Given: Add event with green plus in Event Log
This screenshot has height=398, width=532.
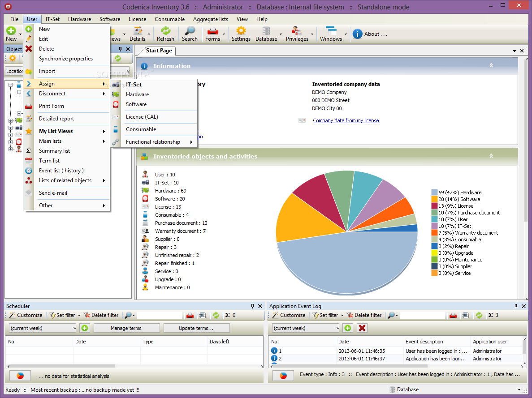Looking at the screenshot, I should [348, 328].
